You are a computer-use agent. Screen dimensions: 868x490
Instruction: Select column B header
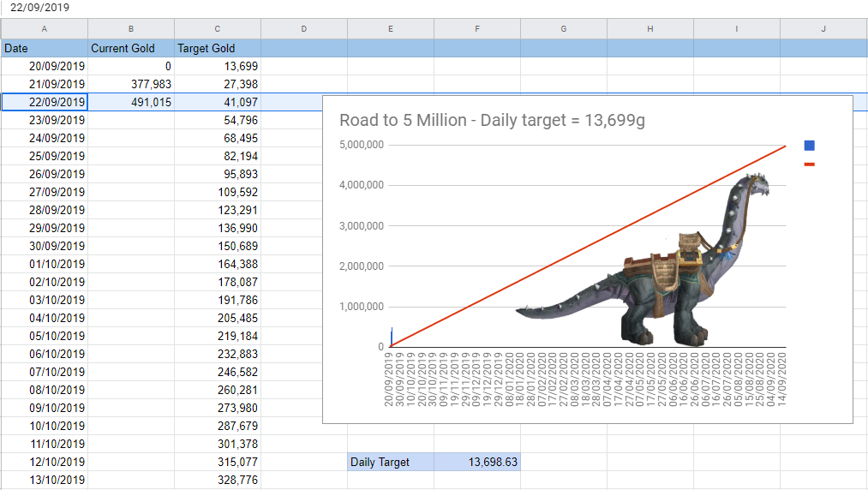(x=130, y=29)
